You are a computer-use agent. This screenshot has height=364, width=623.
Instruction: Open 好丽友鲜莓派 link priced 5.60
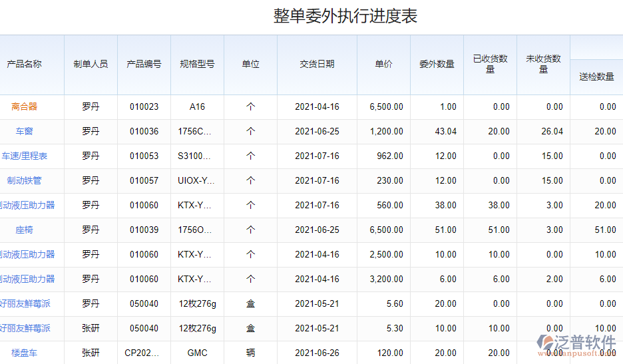point(25,303)
